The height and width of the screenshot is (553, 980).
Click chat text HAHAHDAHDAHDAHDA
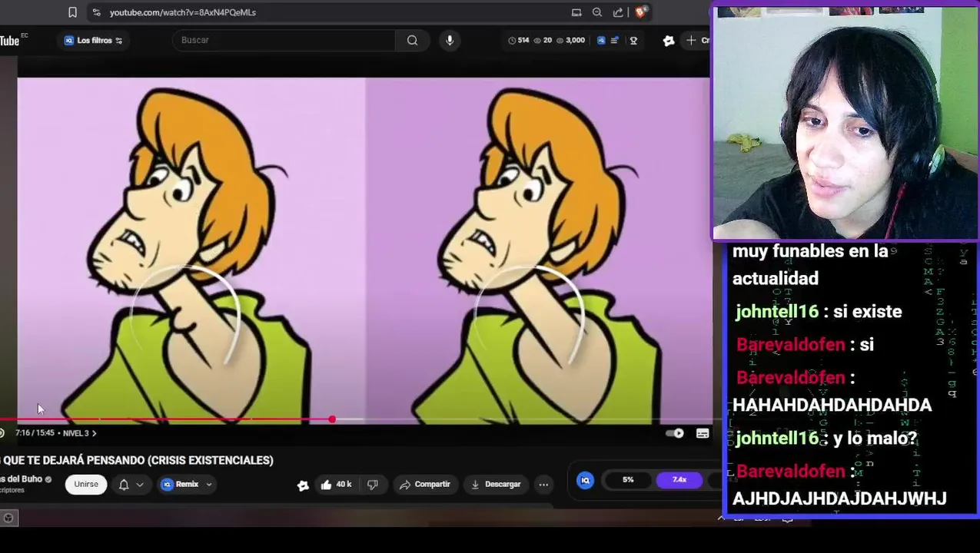(832, 405)
